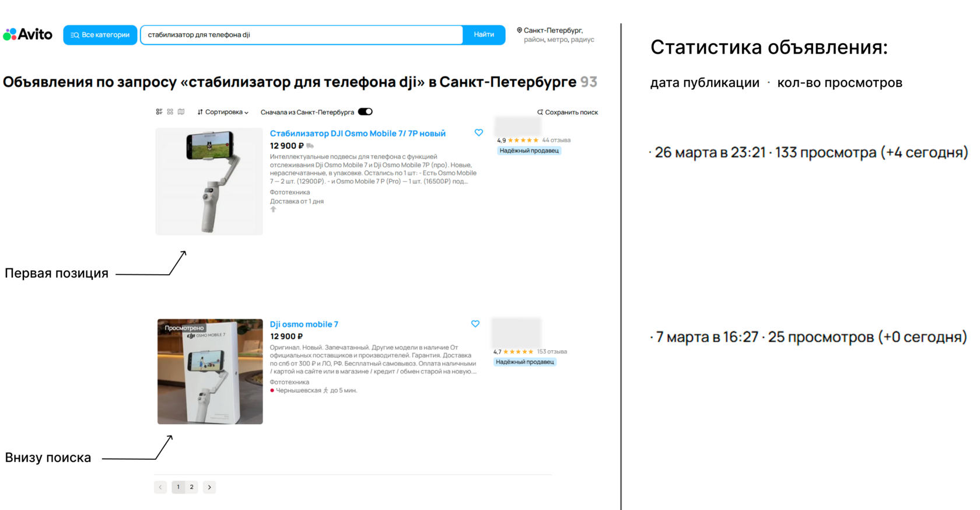Open the seller avatar with 4,9 rating
980x510 pixels.
pos(518,126)
